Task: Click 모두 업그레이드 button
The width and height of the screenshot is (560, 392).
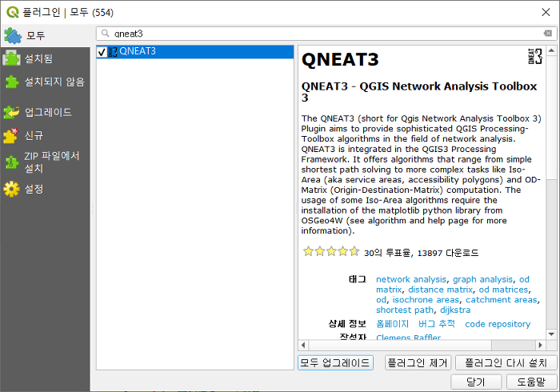Action: pos(335,362)
